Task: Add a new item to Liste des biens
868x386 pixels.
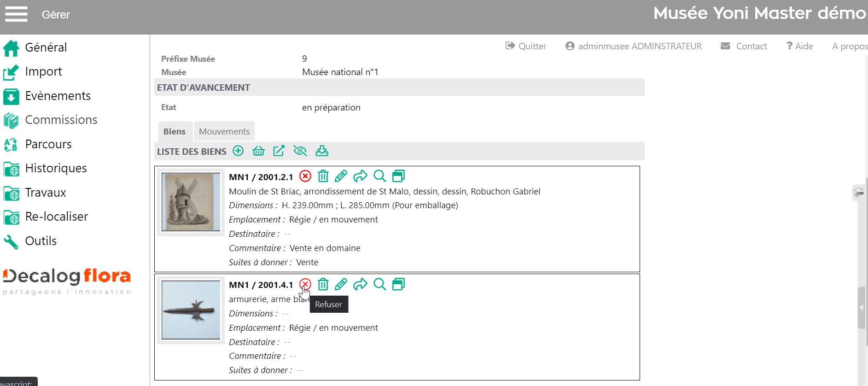Action: point(238,151)
